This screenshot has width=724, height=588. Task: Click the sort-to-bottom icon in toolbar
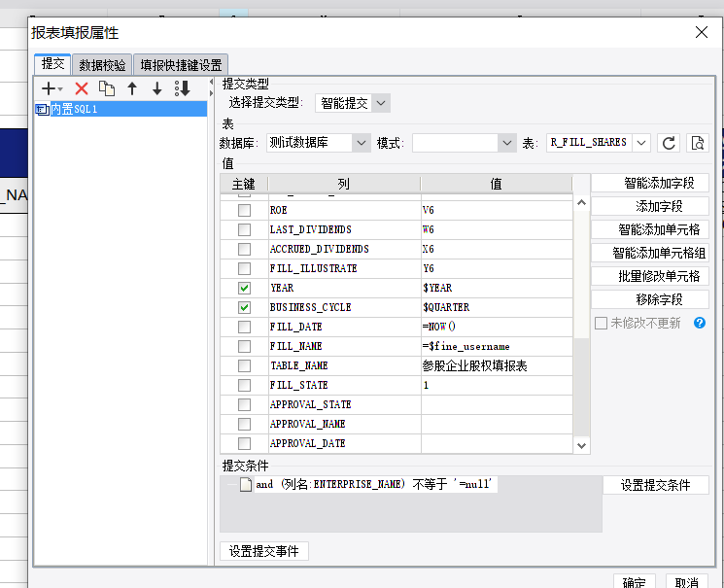pos(183,88)
